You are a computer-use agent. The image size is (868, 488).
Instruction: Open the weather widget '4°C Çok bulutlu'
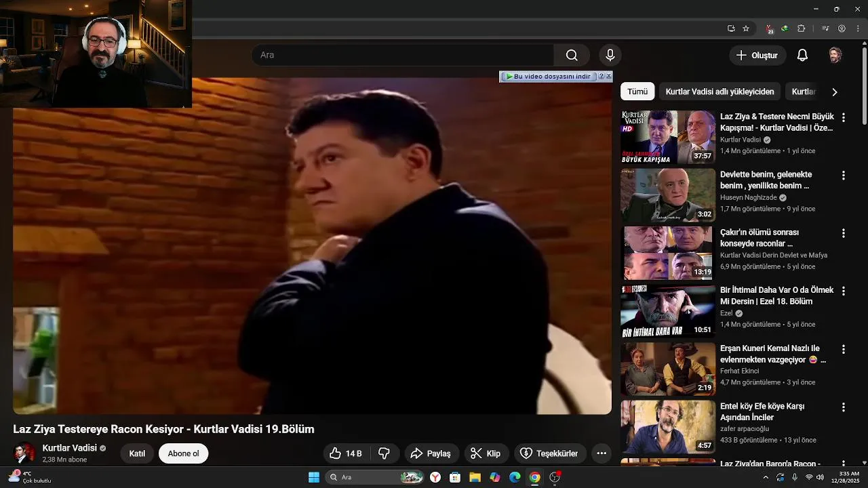(29, 477)
